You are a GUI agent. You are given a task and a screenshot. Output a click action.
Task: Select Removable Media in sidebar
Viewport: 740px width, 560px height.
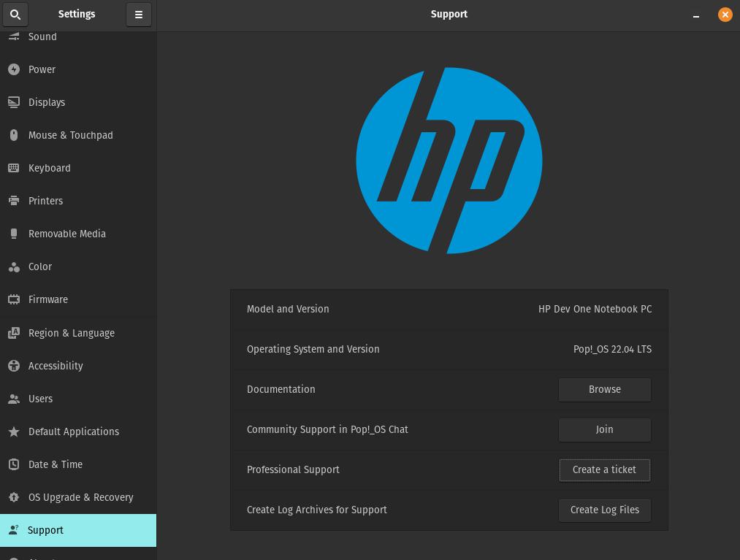pos(78,234)
